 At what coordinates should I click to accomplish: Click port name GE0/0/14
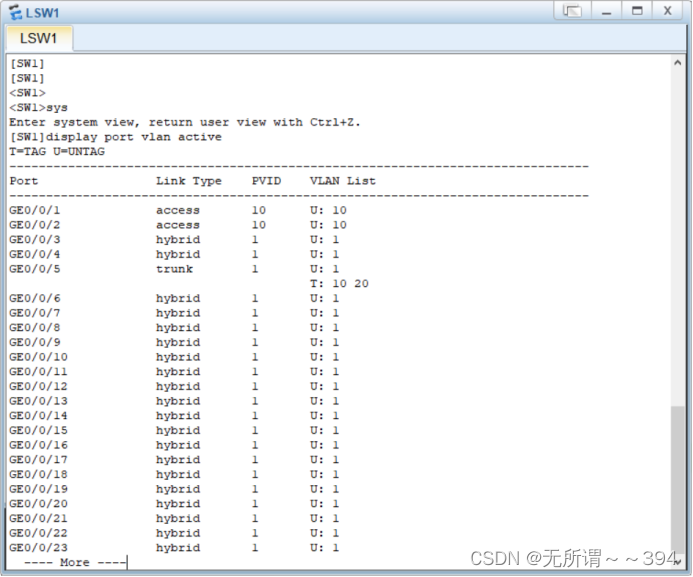(38, 416)
